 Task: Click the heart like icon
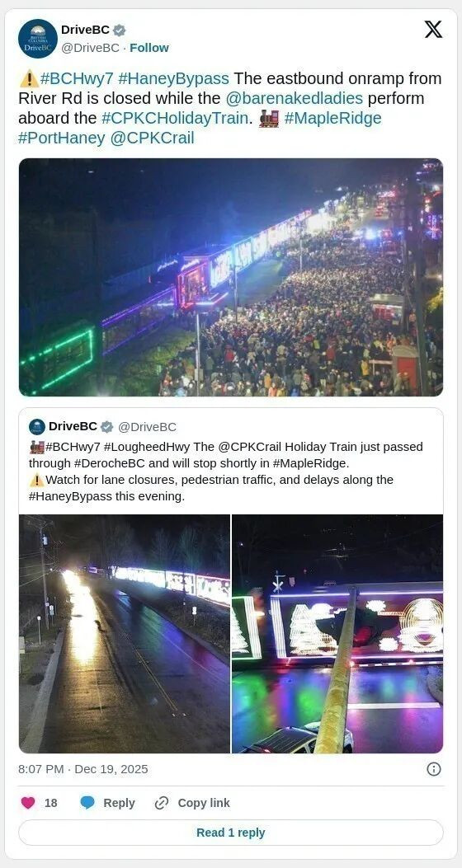[28, 803]
